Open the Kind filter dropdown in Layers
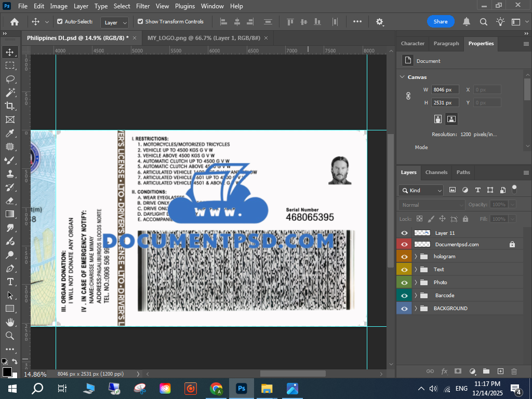The image size is (532, 399). [421, 190]
